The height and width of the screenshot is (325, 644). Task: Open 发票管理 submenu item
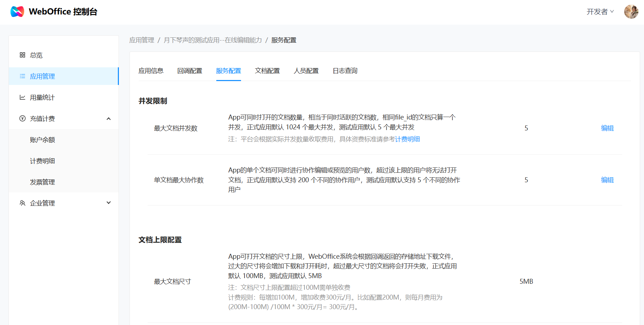(64, 182)
